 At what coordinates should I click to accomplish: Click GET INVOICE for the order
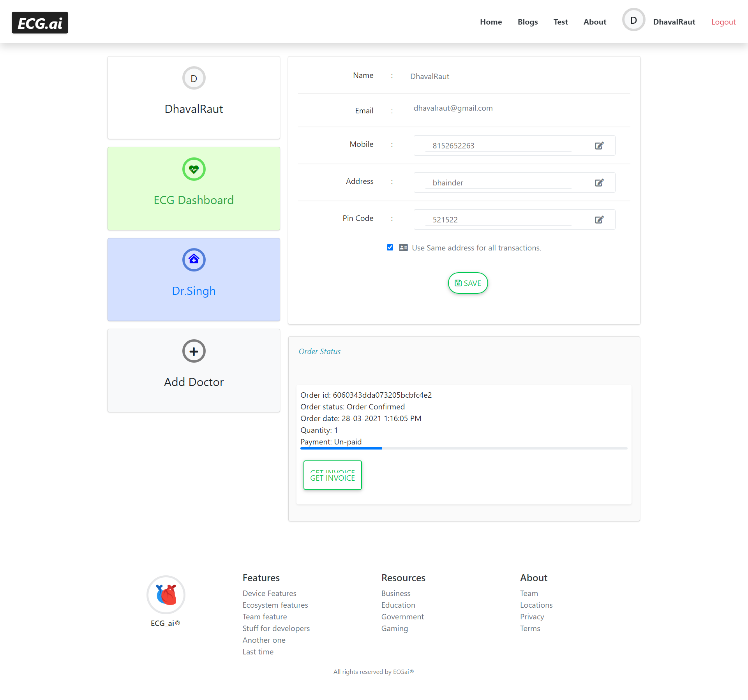click(332, 475)
